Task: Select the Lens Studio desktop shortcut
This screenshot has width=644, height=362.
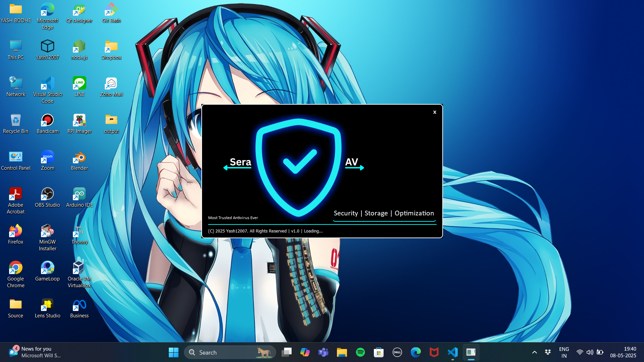Action: click(47, 309)
